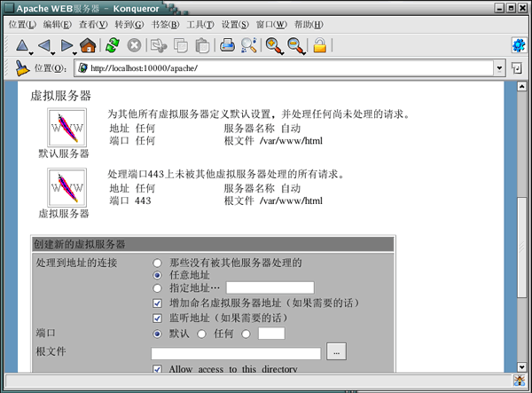
Task: Click the page scroll down arrow
Action: click(x=521, y=367)
